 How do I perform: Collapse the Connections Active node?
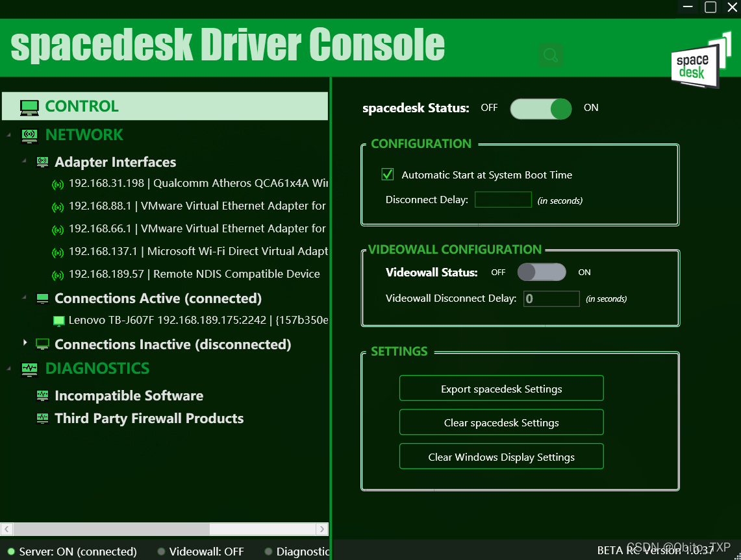(24, 297)
